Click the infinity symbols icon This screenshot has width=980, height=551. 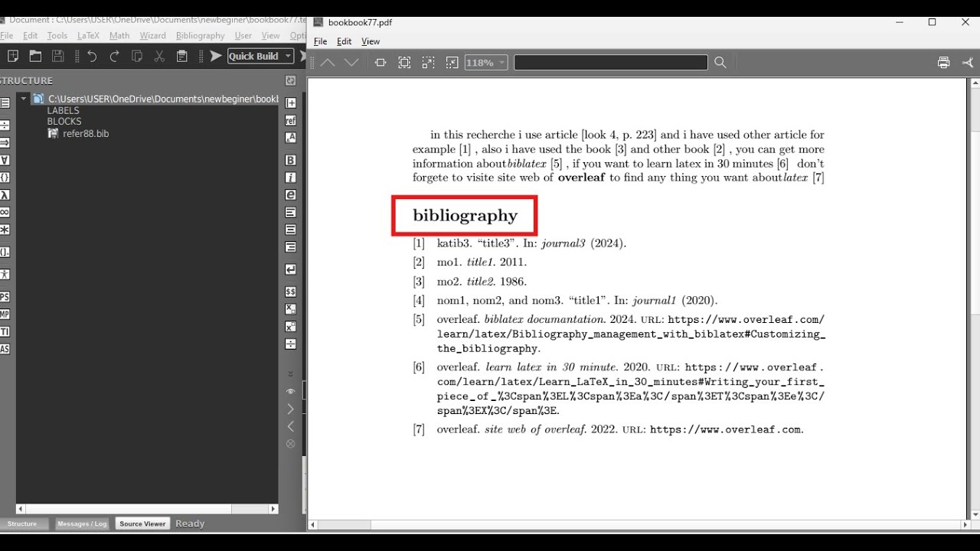(x=5, y=212)
